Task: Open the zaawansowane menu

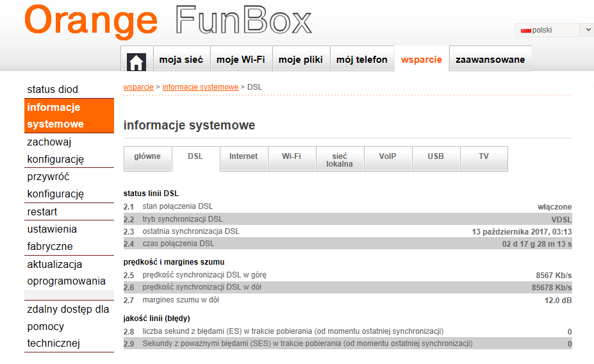Action: 490,60
